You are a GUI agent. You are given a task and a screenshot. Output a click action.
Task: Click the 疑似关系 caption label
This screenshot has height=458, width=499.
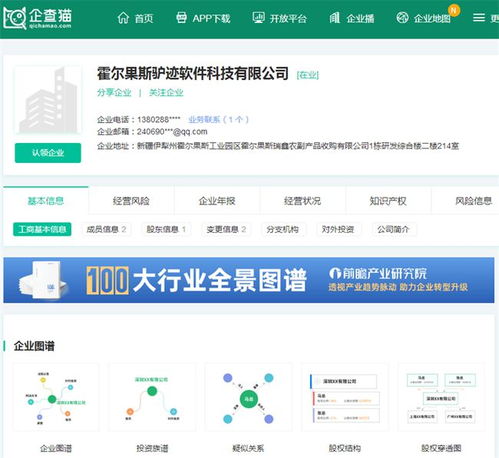tap(248, 448)
